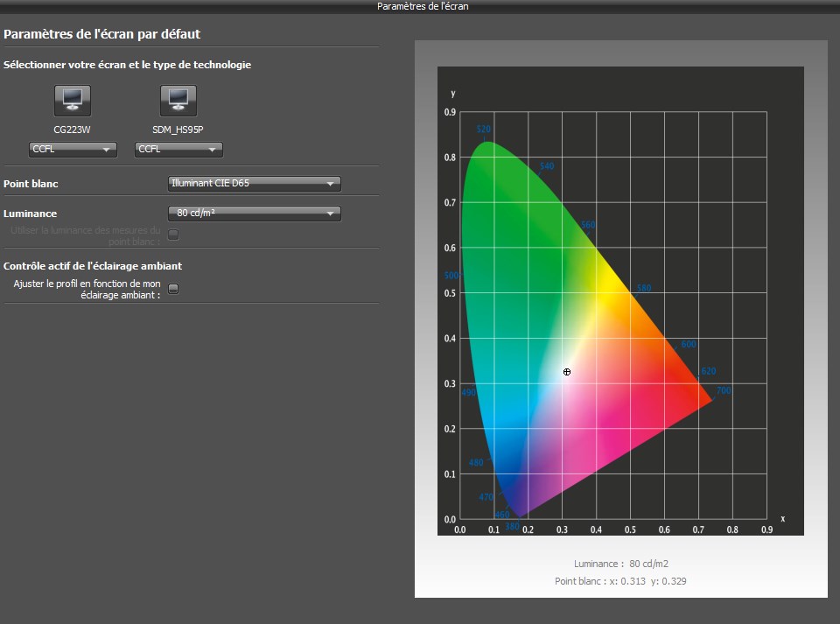Click the blue area of the chromaticity diagram
The width and height of the screenshot is (840, 624).
tap(507, 468)
